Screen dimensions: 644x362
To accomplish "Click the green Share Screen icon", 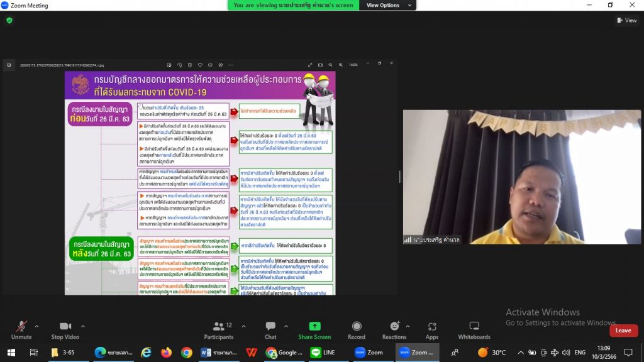I will 314,327.
